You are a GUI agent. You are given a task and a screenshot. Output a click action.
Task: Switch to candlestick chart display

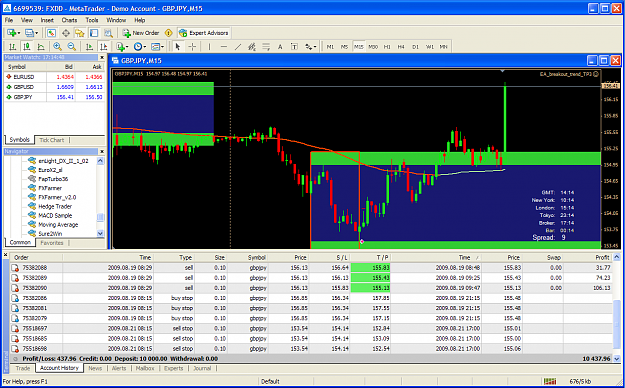pos(27,47)
